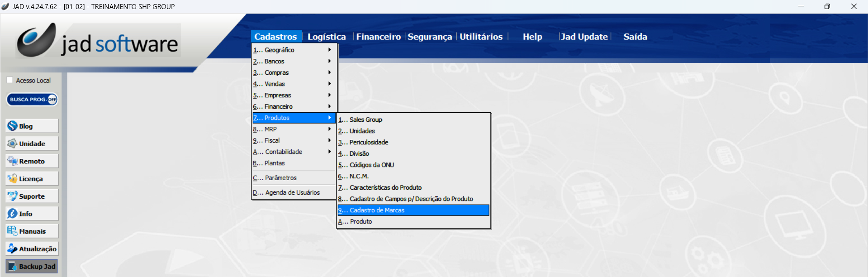
Task: Open Manuais from the sidebar
Action: click(x=32, y=231)
